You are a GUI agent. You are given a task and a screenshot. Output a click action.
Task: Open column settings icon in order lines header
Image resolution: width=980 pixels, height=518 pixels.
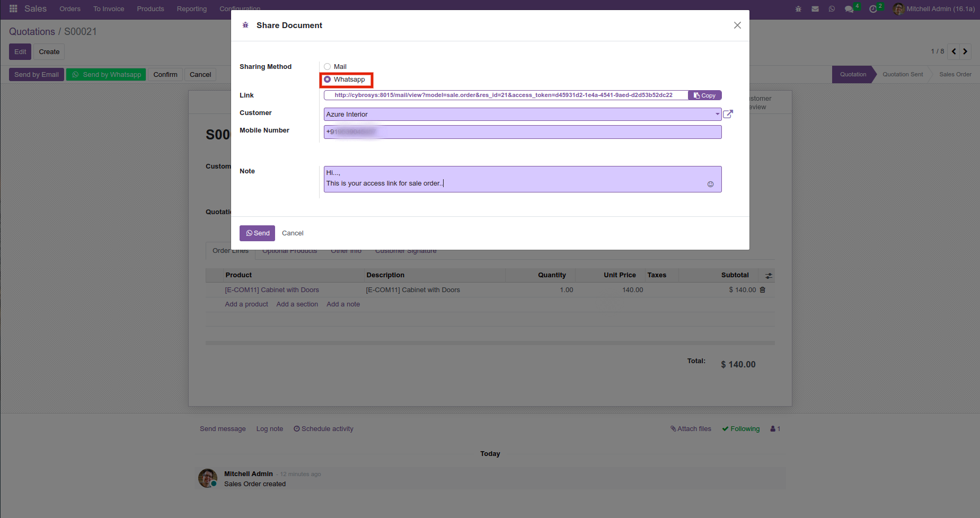(x=769, y=276)
